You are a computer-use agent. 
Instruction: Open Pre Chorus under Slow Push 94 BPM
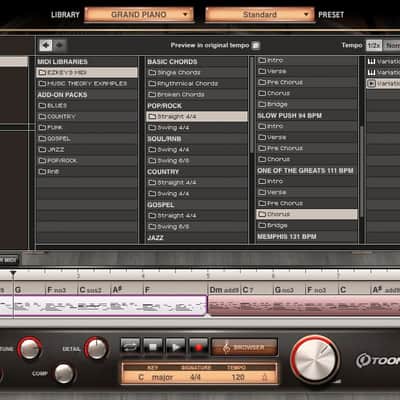[307, 148]
